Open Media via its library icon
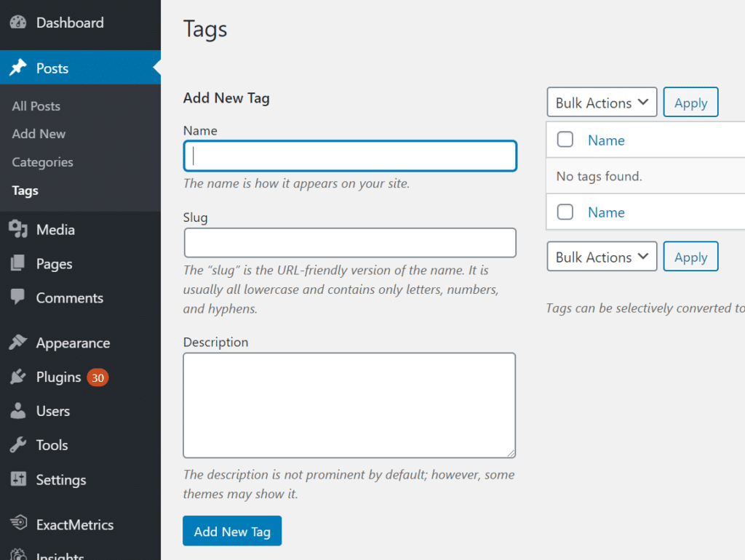The width and height of the screenshot is (745, 560). pos(17,229)
